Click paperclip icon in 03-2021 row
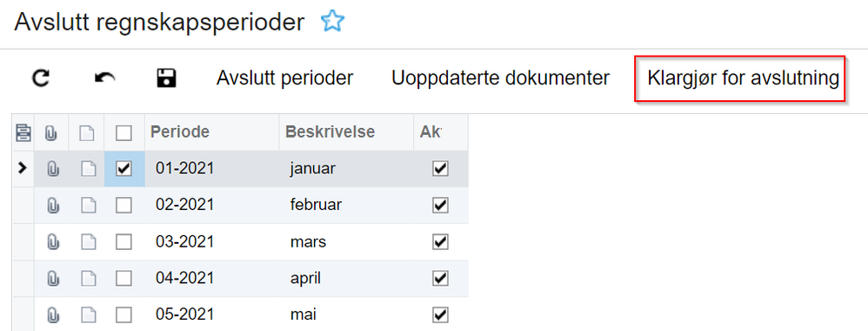The image size is (868, 331). click(x=52, y=242)
